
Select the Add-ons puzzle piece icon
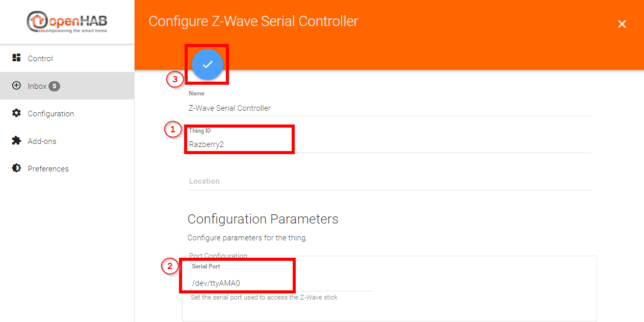(x=17, y=140)
